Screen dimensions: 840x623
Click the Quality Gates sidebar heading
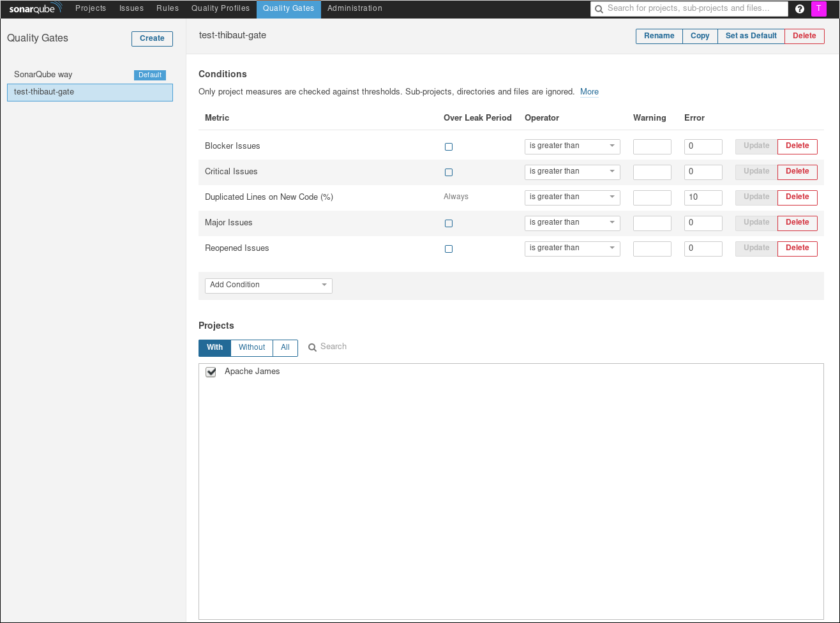(38, 38)
